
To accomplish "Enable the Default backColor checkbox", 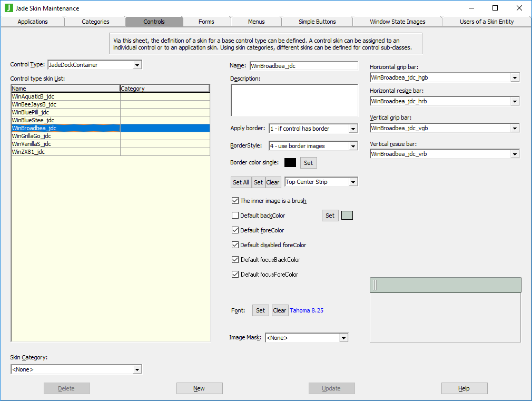I will coord(235,216).
